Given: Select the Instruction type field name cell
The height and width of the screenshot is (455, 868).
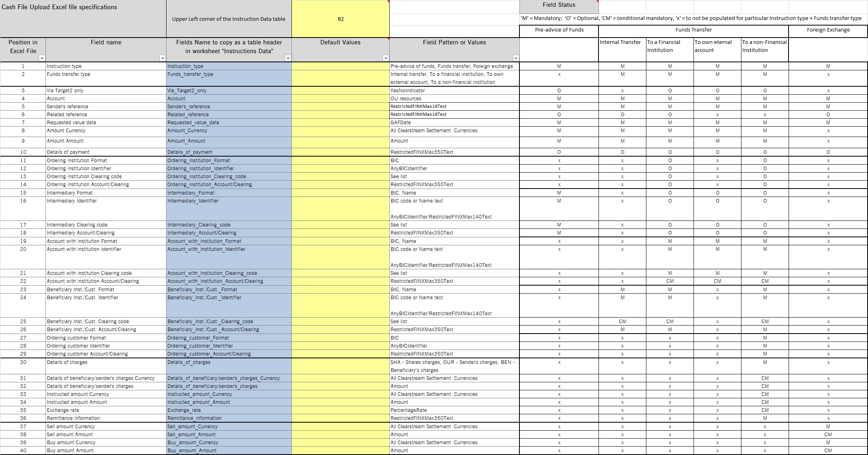Looking at the screenshot, I should click(x=106, y=66).
